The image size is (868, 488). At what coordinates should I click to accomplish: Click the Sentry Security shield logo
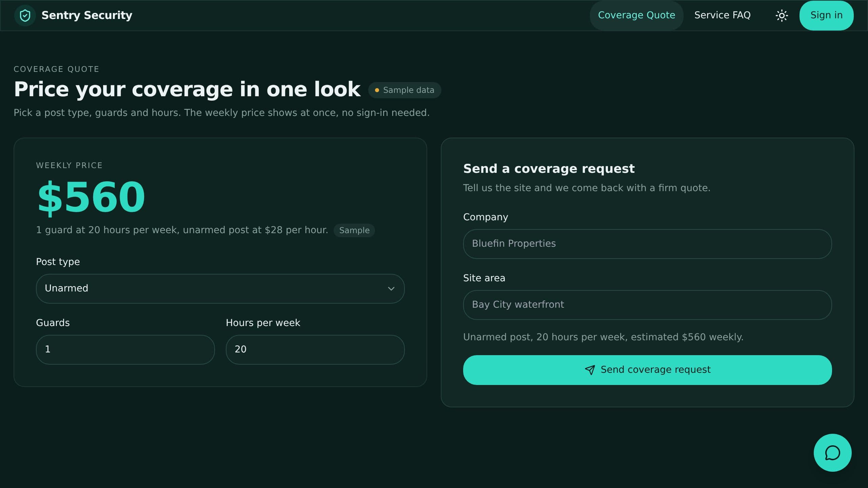pyautogui.click(x=25, y=15)
